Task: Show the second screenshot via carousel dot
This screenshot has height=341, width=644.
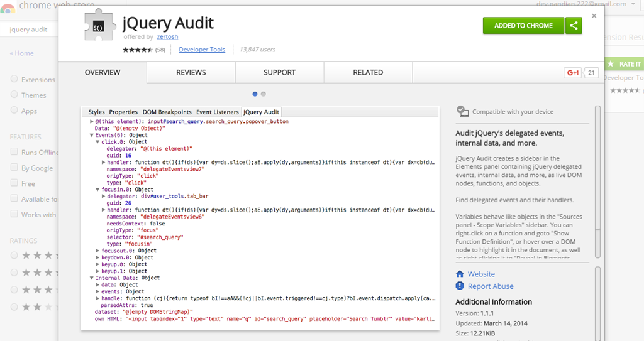Action: (x=264, y=94)
